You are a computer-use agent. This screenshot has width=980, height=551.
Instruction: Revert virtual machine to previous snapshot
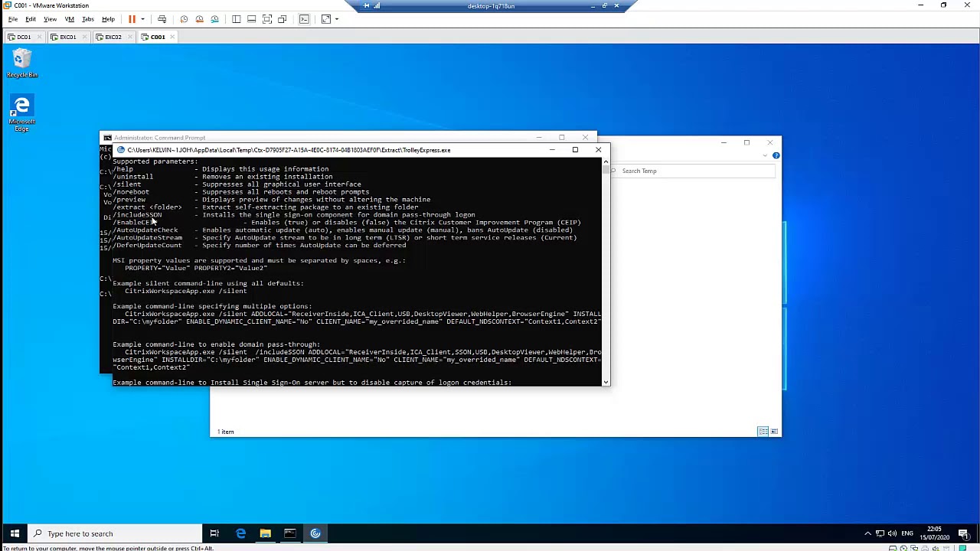tap(199, 19)
